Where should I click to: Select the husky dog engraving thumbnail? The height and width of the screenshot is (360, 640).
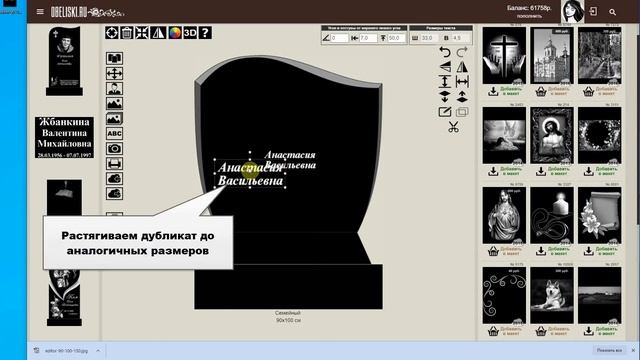[x=552, y=296]
